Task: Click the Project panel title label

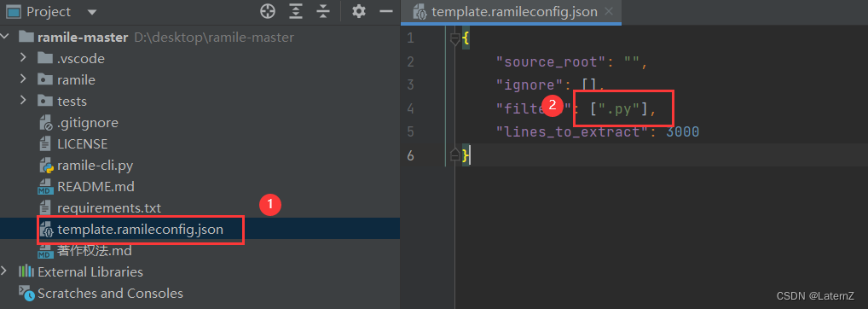Action: [49, 12]
